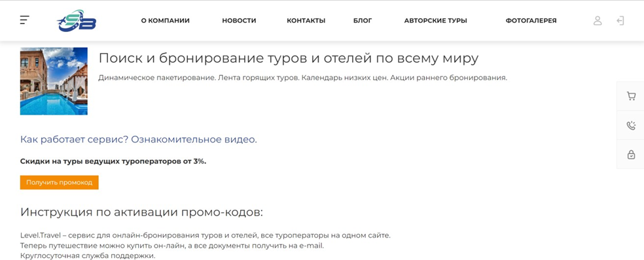Image resolution: width=644 pixels, height=260 pixels.
Task: Open the Ознакомительное видео link
Action: [x=194, y=139]
